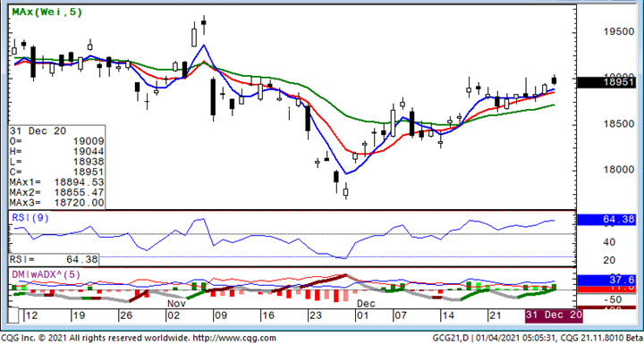Click the CQG 21.11.8010 Beta version text

click(x=600, y=339)
